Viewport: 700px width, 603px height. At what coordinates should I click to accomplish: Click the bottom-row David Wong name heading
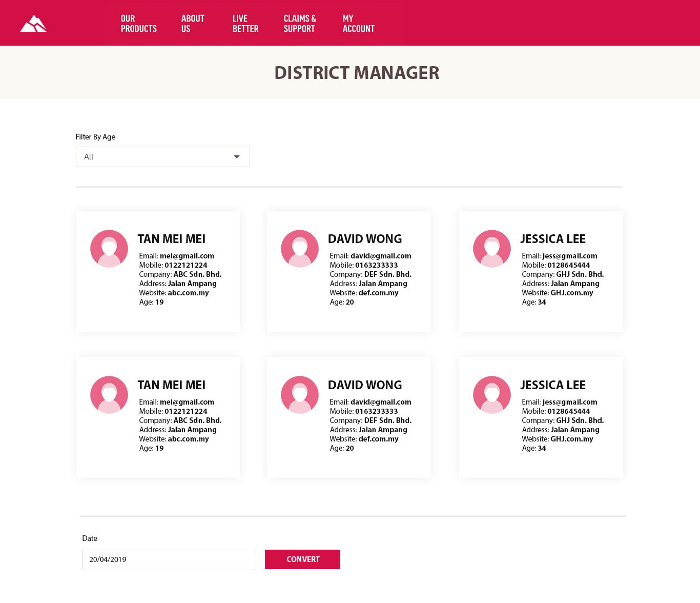(x=365, y=385)
